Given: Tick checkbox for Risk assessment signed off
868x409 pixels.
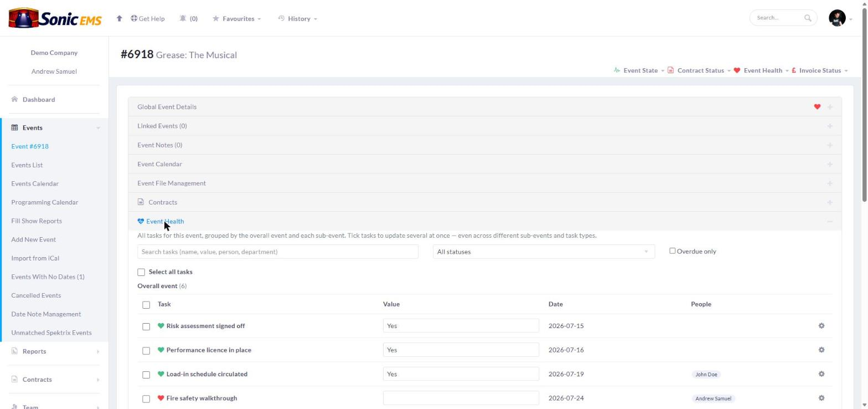Looking at the screenshot, I should click(146, 326).
